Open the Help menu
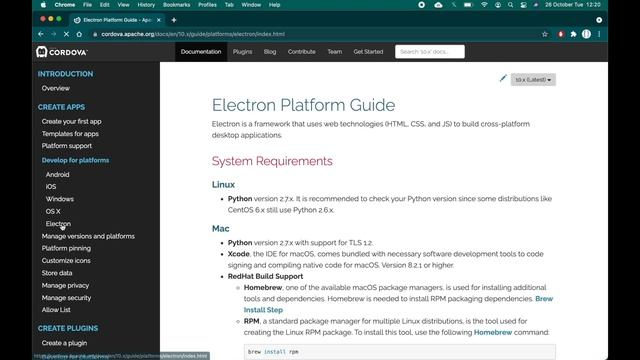 click(x=274, y=5)
